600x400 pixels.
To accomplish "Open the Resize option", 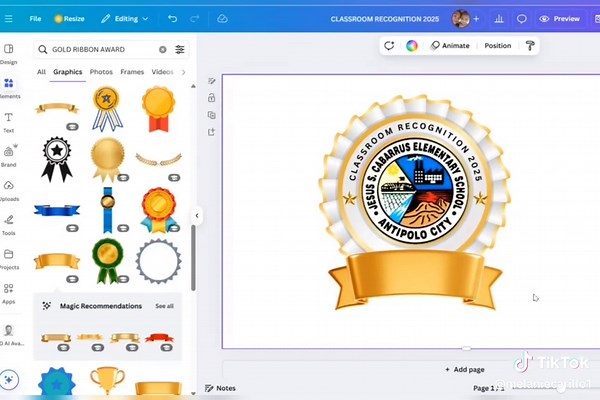I will pos(70,19).
